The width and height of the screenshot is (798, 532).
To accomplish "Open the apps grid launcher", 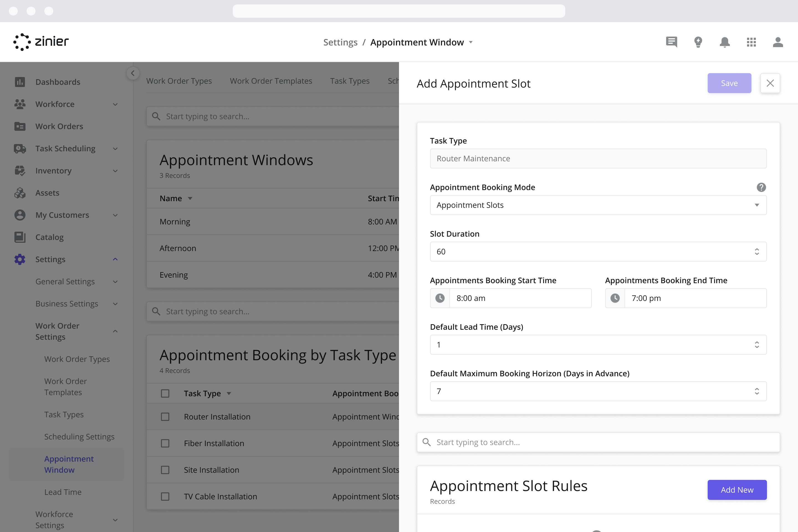I will pos(751,42).
